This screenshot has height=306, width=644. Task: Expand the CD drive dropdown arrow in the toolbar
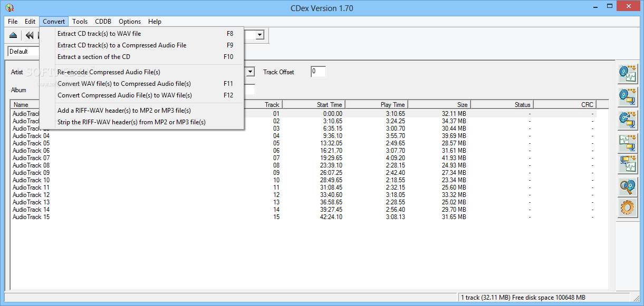pos(259,35)
